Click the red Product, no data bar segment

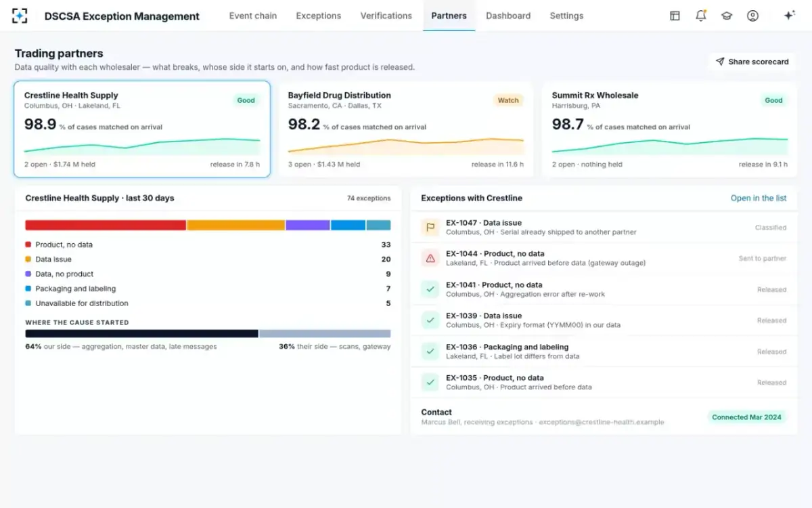point(106,225)
